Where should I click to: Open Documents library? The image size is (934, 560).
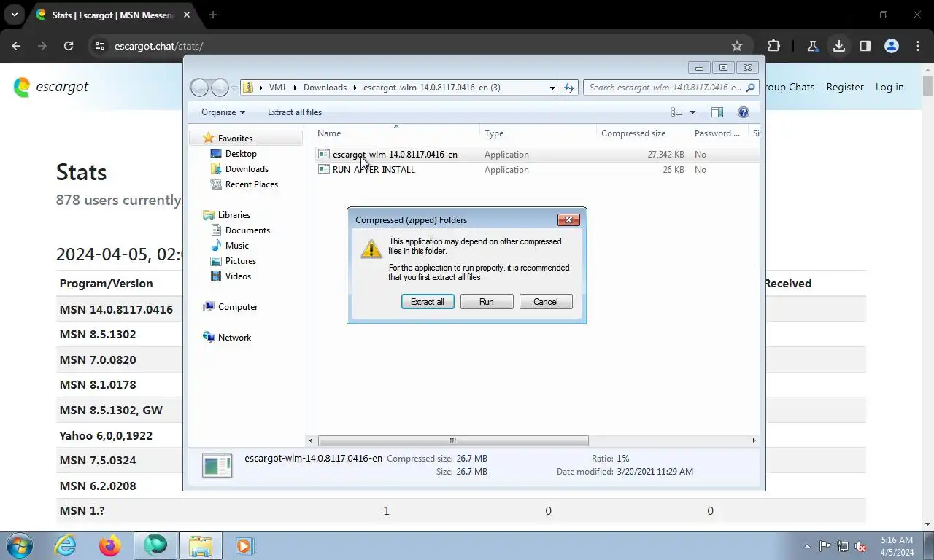pos(247,230)
